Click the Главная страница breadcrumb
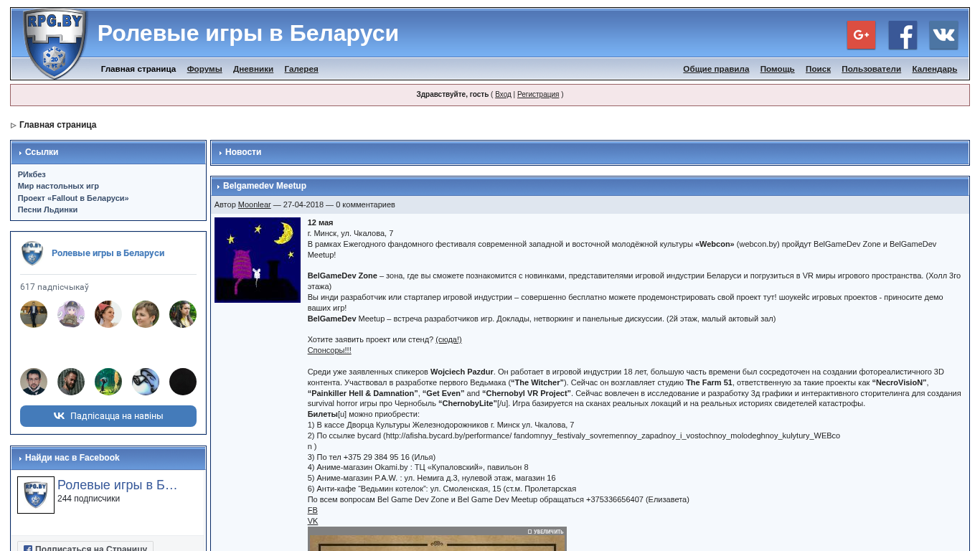Image resolution: width=980 pixels, height=551 pixels. tap(57, 125)
